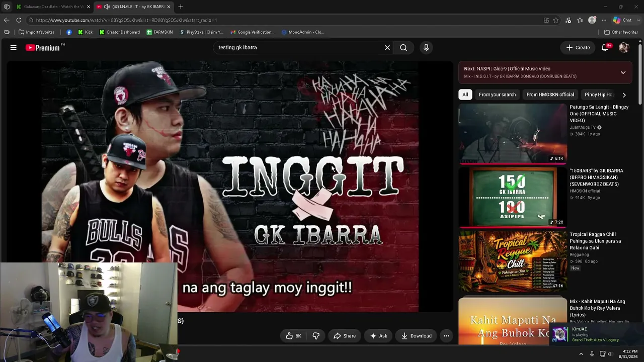The height and width of the screenshot is (362, 644).
Task: Share the INGGIT video
Action: click(x=345, y=336)
